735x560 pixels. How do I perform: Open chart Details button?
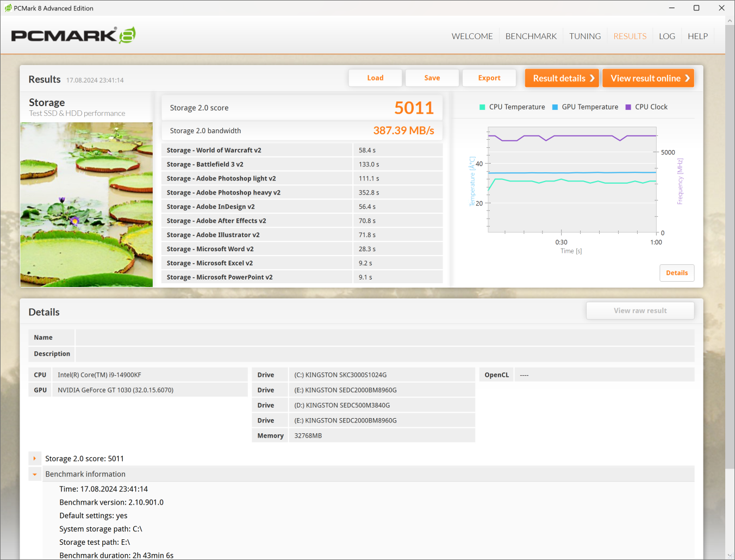pyautogui.click(x=677, y=273)
